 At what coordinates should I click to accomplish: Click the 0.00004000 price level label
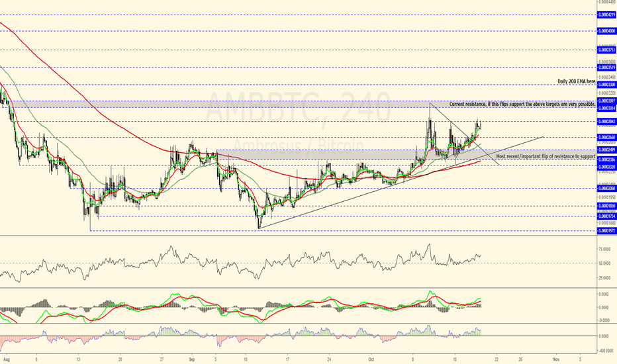coord(606,30)
